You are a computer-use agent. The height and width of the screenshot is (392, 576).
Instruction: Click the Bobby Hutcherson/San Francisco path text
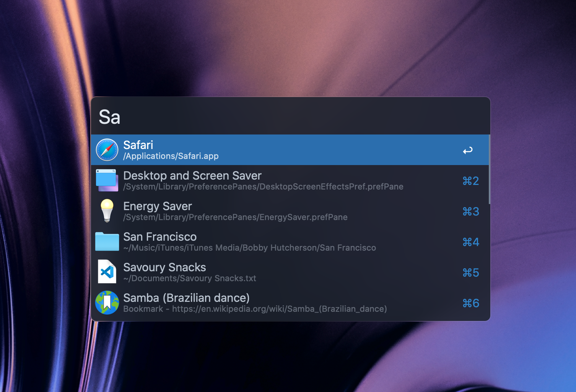tap(249, 248)
